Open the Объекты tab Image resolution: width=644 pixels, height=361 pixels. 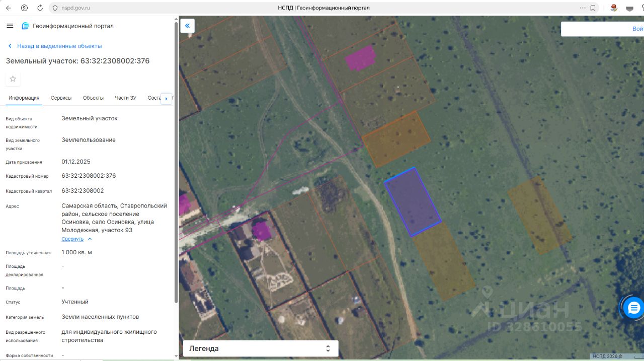pos(93,98)
